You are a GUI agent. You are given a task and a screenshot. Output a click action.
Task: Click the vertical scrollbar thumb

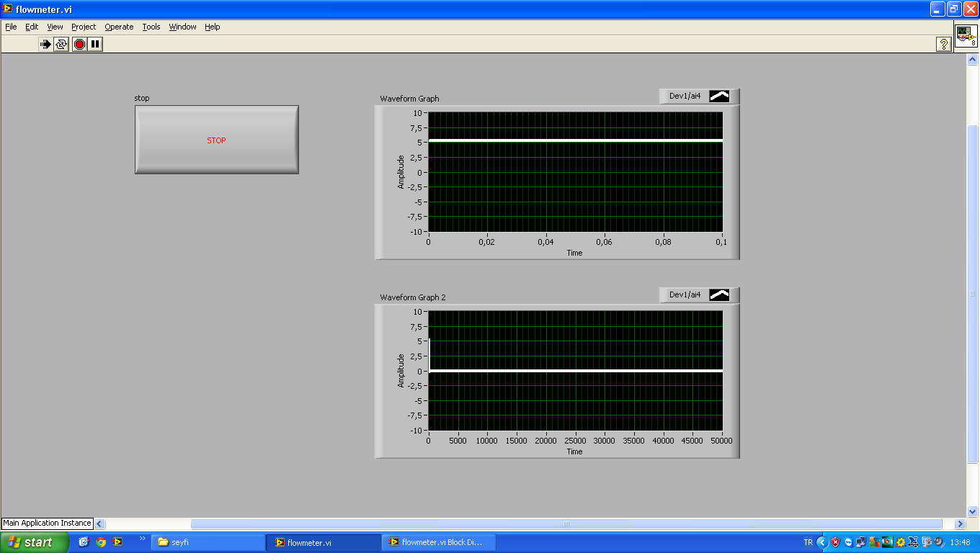click(972, 294)
